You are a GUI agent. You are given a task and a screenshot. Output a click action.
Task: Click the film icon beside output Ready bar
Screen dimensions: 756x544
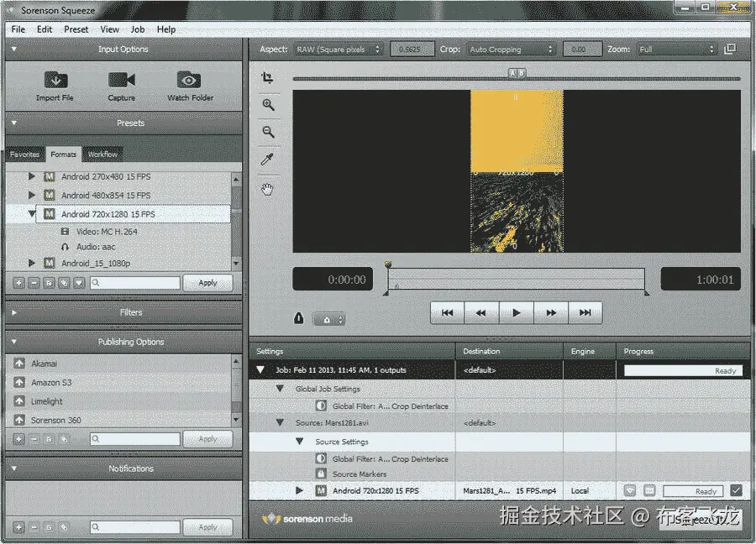click(649, 490)
